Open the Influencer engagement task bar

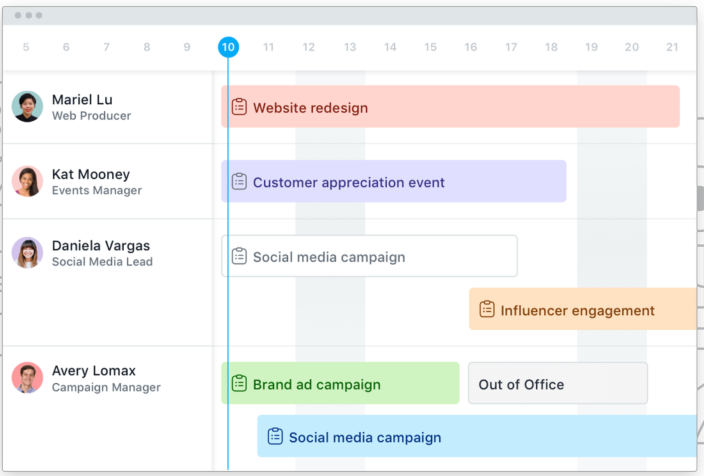pos(583,309)
